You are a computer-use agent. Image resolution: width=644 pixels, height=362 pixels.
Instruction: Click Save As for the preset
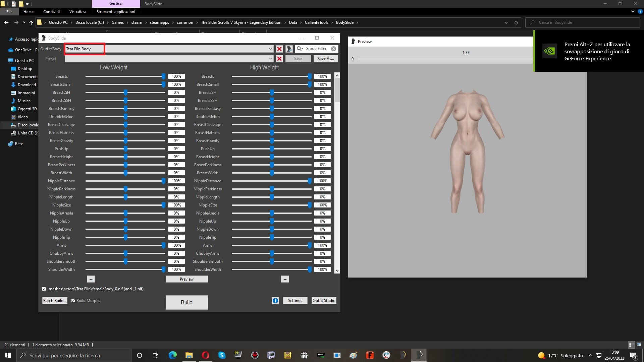(x=326, y=59)
